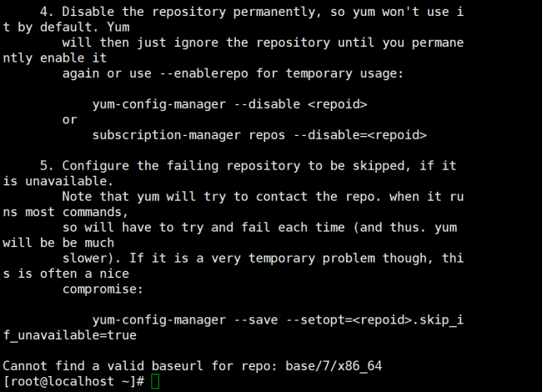The width and height of the screenshot is (542, 392).
Task: Click the '--enablerepo' option text
Action: pos(178,73)
